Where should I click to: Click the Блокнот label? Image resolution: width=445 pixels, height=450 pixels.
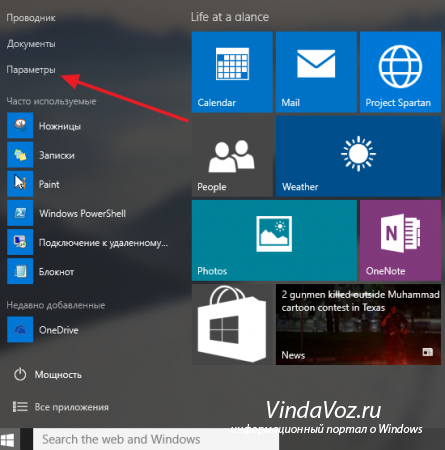(56, 272)
